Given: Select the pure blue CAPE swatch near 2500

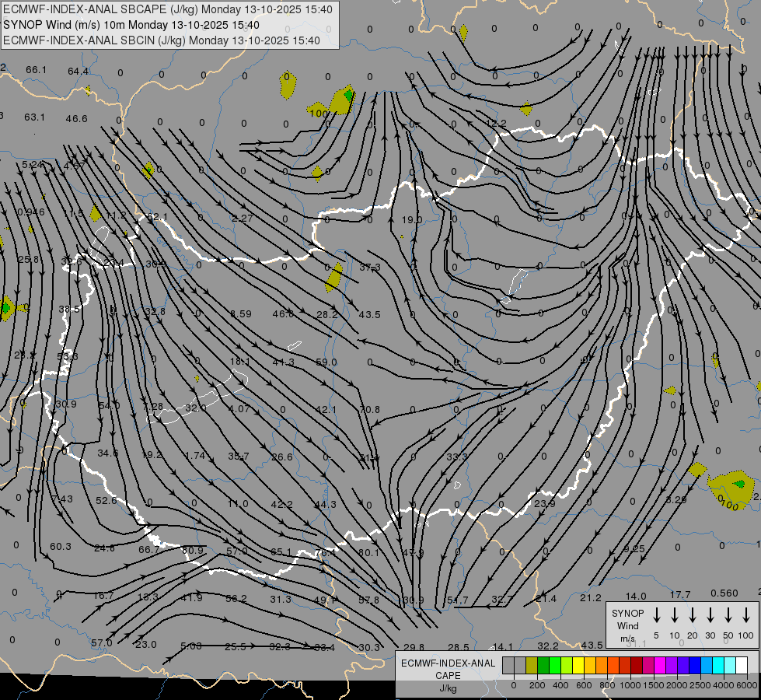Looking at the screenshot, I should tap(695, 665).
